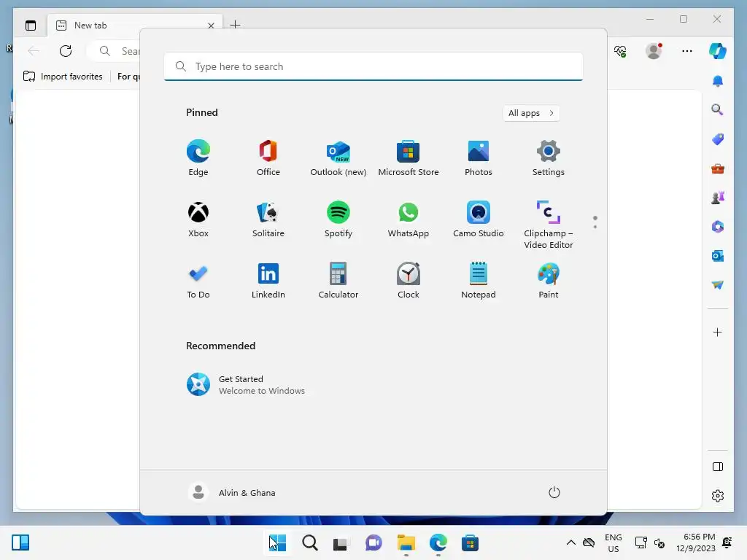Expand the All apps list
Screen dimensions: 747x560
click(531, 113)
